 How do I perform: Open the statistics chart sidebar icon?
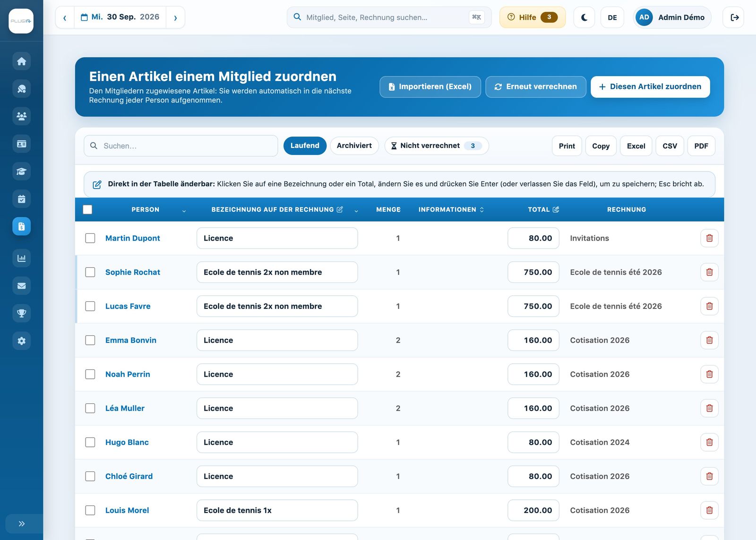click(21, 258)
